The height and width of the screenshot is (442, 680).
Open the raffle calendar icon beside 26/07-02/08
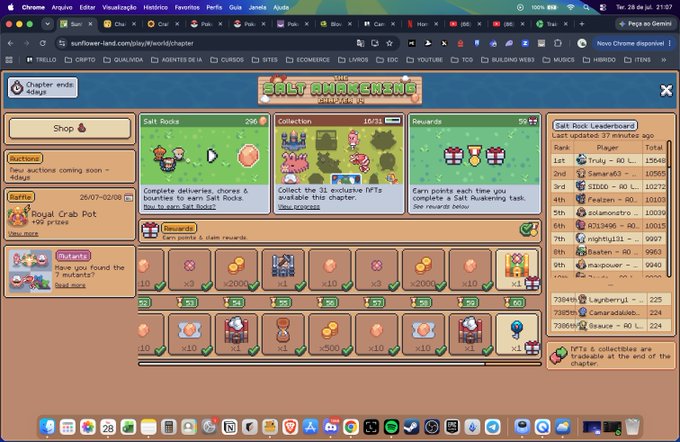[x=129, y=197]
